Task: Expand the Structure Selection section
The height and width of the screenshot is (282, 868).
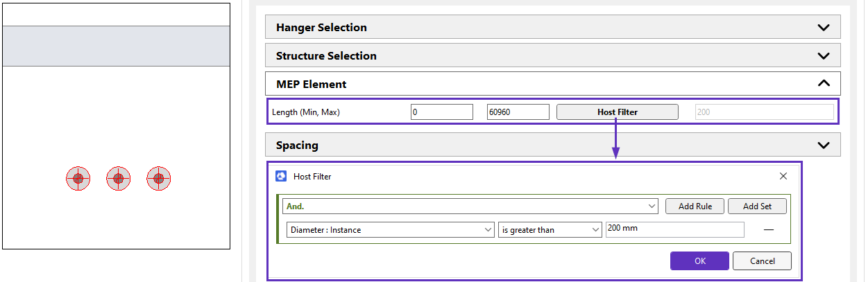Action: 823,56
